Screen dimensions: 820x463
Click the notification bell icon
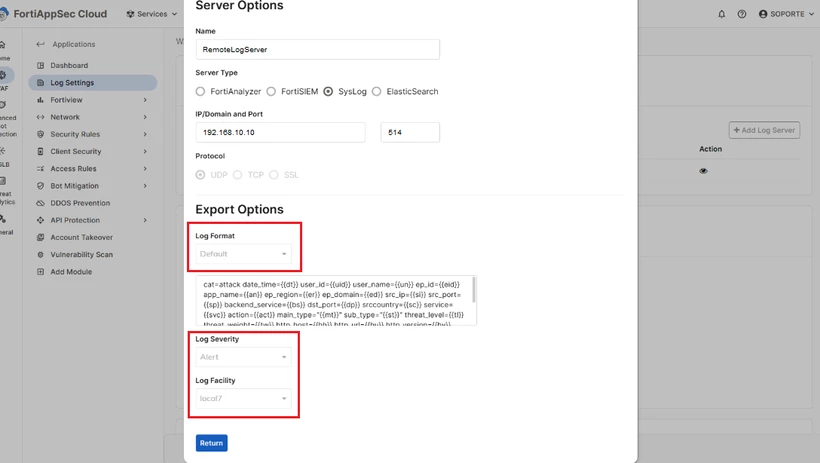[x=722, y=14]
